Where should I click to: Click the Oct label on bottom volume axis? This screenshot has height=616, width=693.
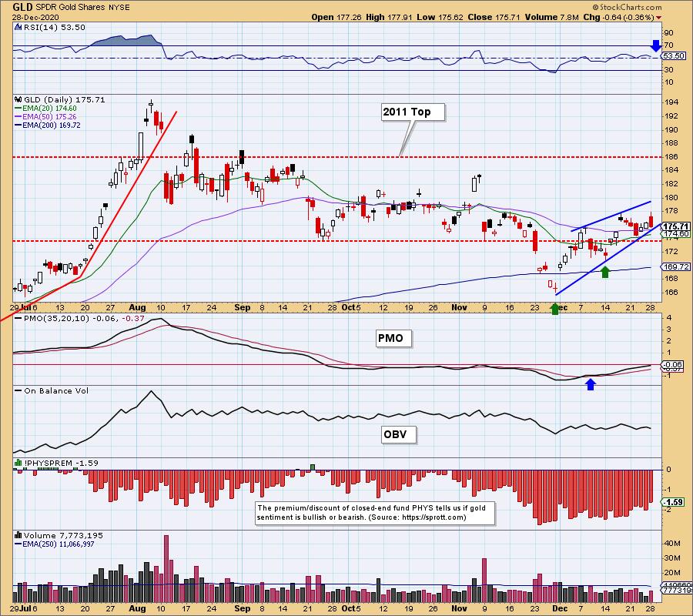click(x=349, y=608)
